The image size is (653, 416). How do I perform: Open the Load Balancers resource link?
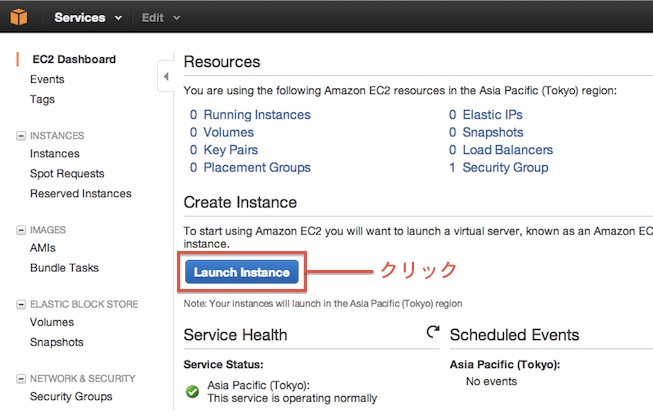pyautogui.click(x=507, y=150)
